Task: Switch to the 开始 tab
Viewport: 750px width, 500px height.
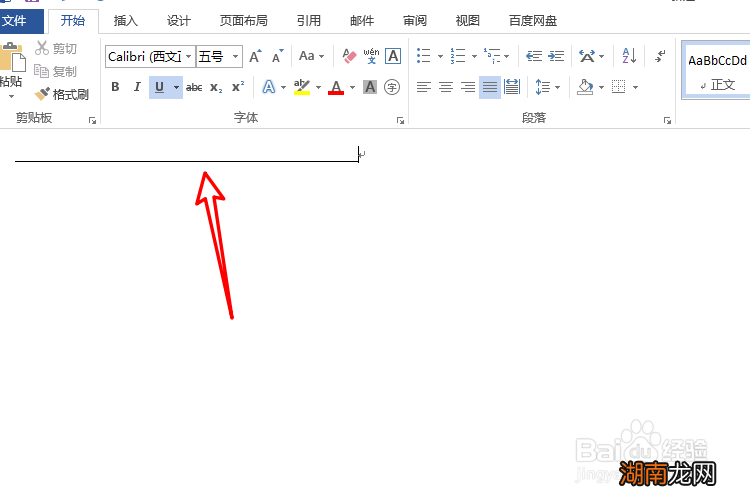Action: [73, 21]
